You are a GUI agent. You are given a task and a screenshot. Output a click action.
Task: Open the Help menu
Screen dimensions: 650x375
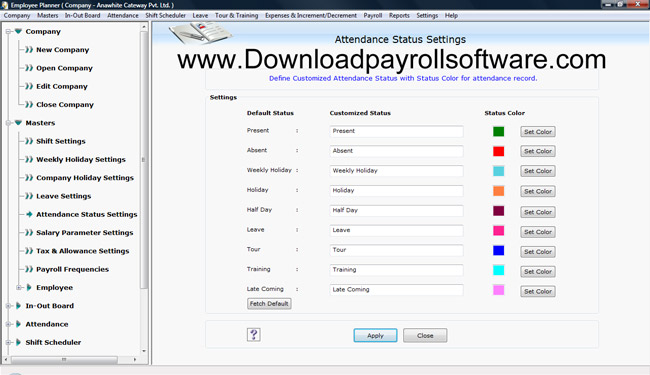click(x=451, y=15)
